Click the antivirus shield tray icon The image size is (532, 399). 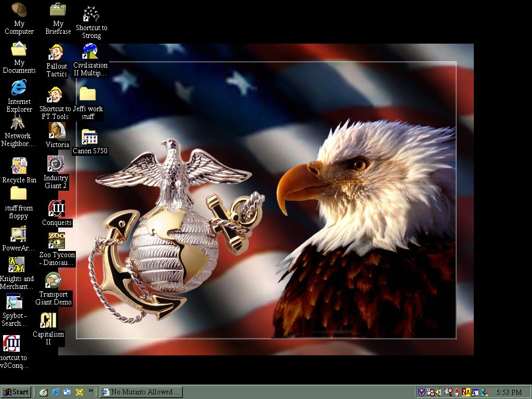tap(421, 392)
